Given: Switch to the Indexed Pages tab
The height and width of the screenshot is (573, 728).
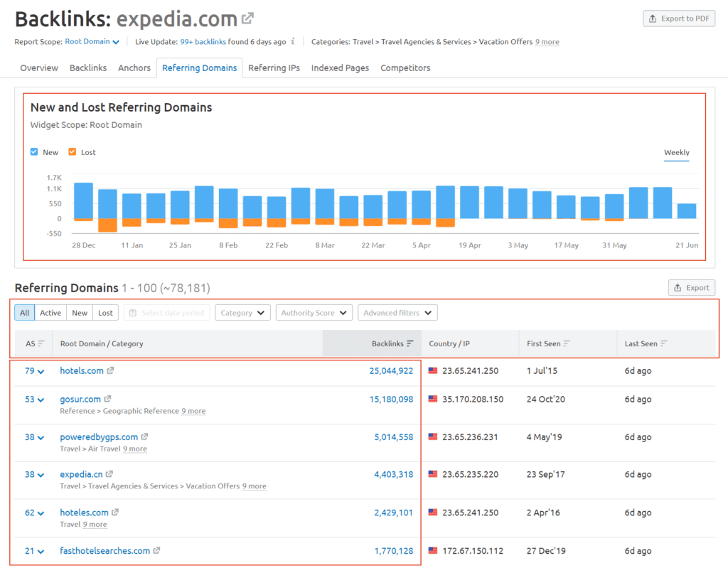Looking at the screenshot, I should (x=340, y=68).
